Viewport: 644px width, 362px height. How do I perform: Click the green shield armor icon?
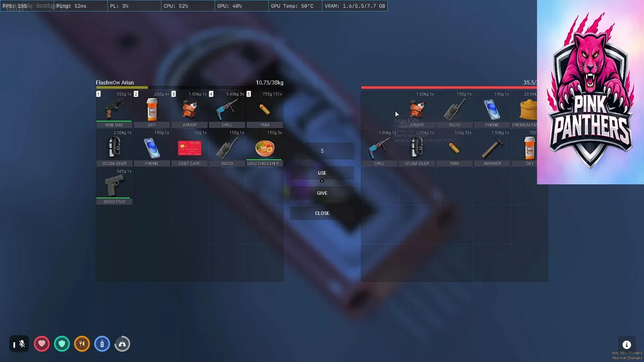(62, 344)
